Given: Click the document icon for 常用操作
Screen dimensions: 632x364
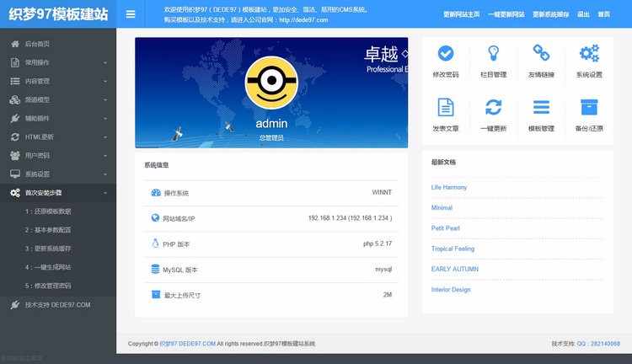Looking at the screenshot, I should (15, 62).
